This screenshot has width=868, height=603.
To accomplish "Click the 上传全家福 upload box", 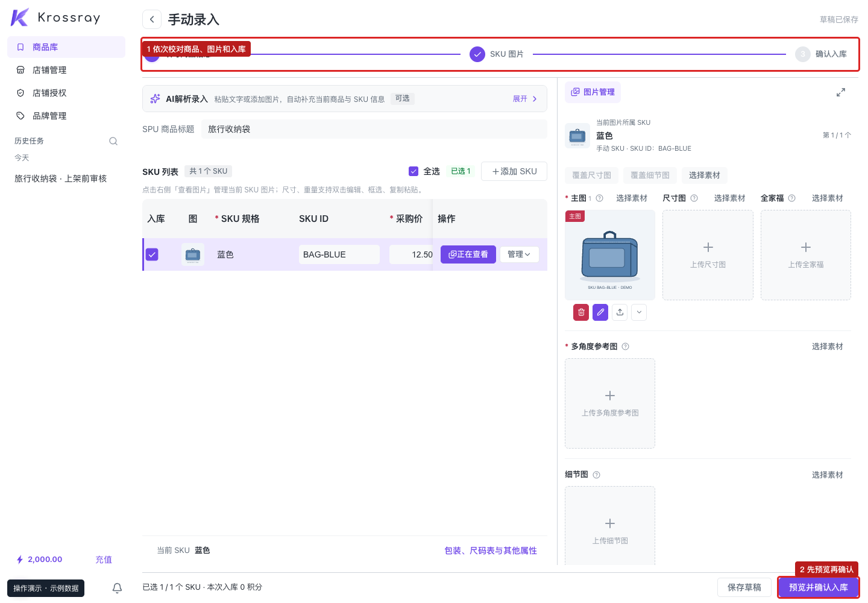I will 806,255.
